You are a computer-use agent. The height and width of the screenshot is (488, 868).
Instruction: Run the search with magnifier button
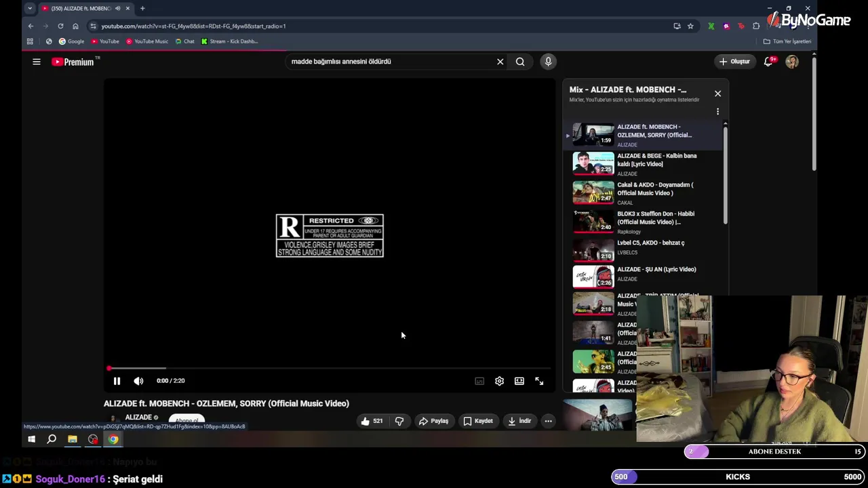[520, 62]
